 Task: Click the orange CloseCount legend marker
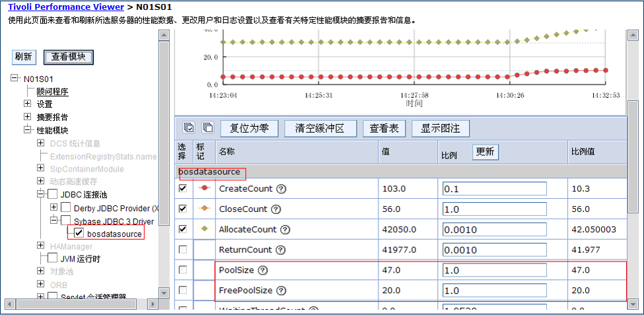[x=204, y=208]
